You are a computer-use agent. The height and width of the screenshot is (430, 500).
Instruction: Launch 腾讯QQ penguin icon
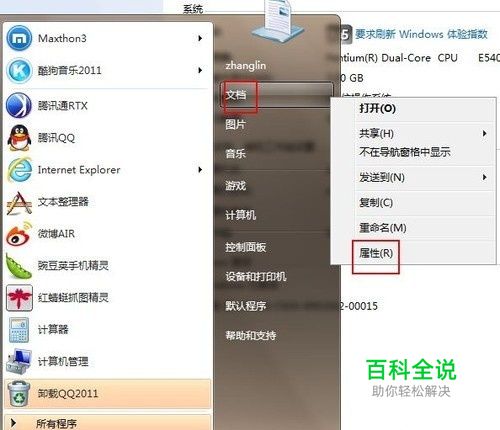pyautogui.click(x=19, y=137)
